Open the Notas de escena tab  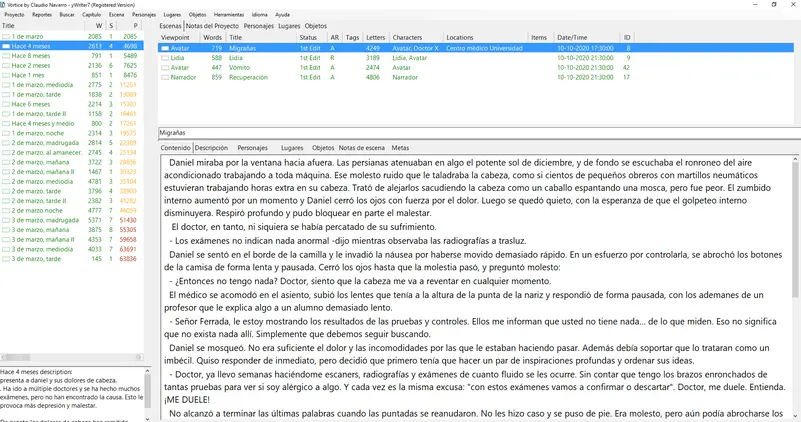(x=362, y=148)
